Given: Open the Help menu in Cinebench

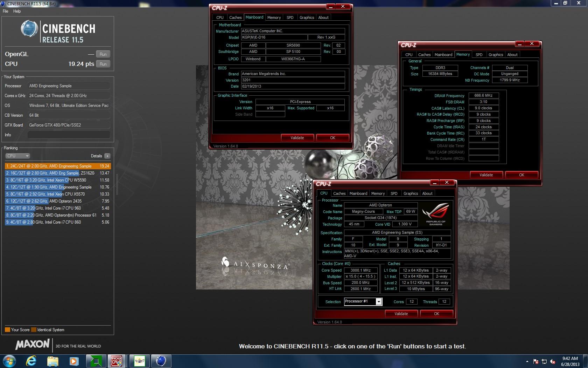Looking at the screenshot, I should [17, 11].
